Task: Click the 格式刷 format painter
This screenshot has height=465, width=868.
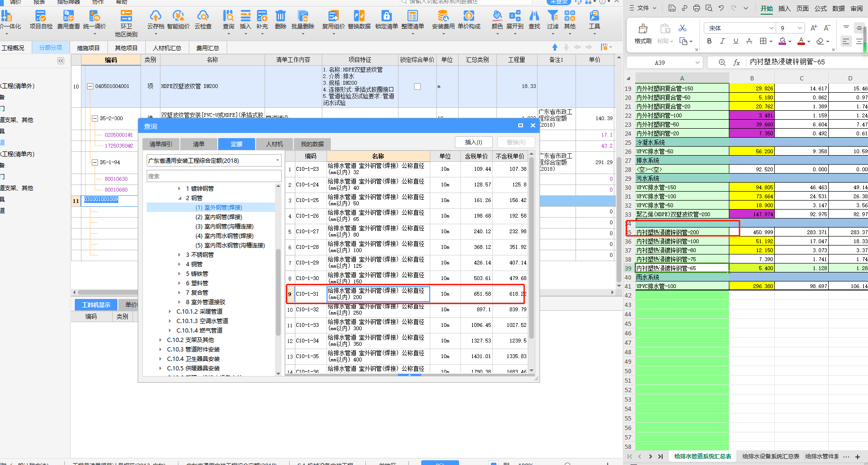Action: tap(643, 34)
